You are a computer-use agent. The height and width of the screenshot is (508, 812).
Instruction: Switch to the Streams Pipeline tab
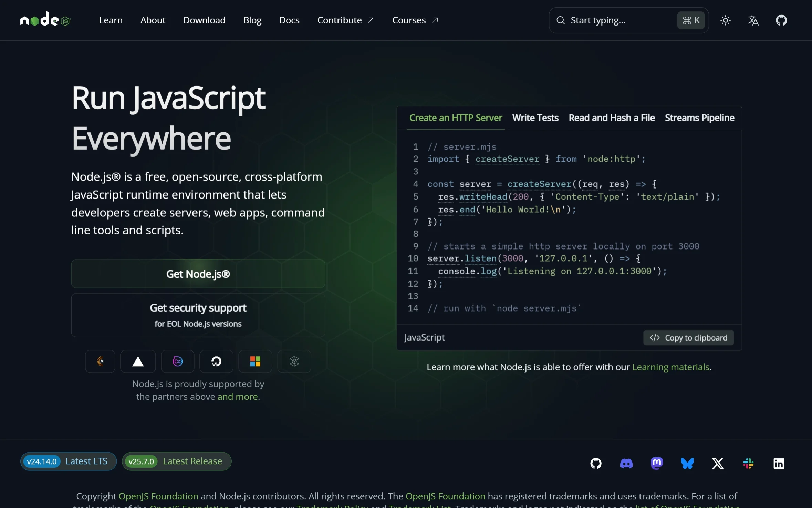point(700,118)
